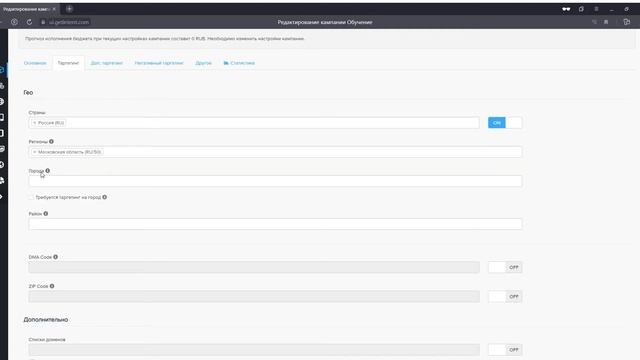Remove the Россия (RU) country tag
640x360 pixels.
click(34, 123)
